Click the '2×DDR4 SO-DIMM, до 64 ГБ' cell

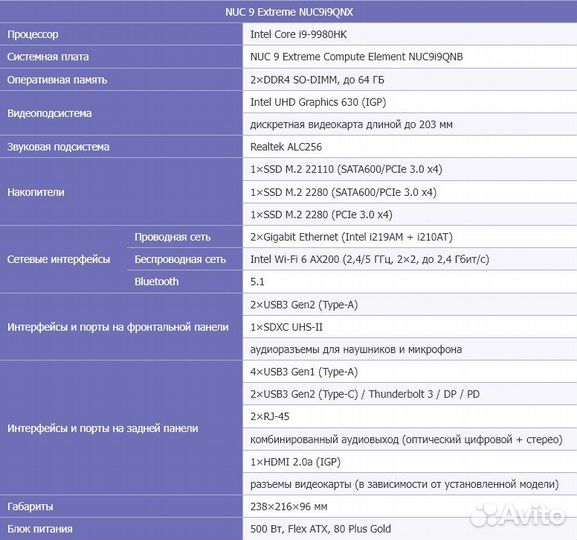(410, 80)
